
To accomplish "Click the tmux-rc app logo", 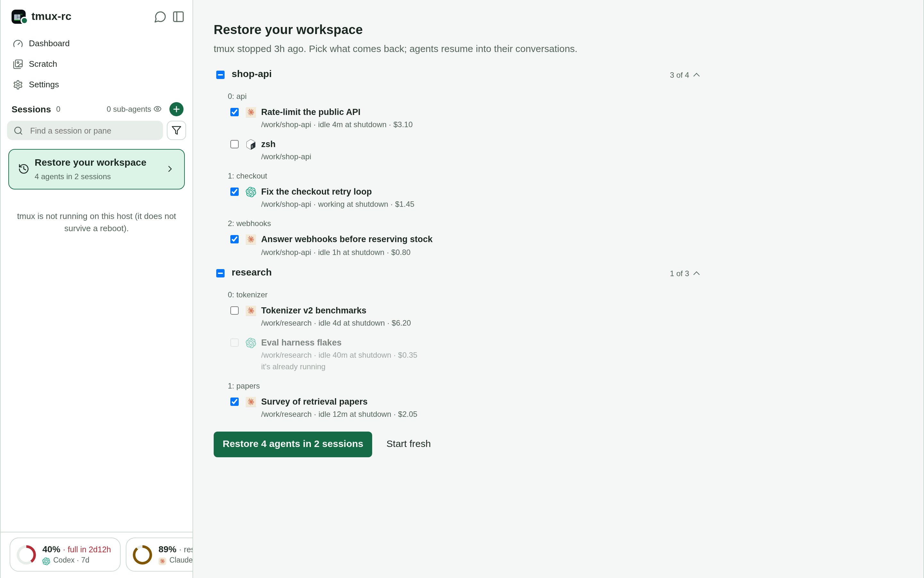I will pos(19,17).
